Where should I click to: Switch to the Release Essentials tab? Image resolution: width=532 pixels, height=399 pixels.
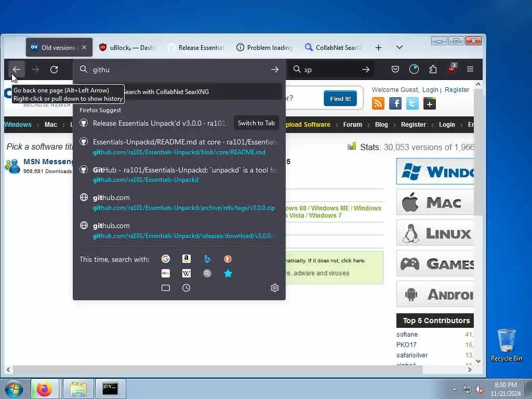tap(196, 47)
